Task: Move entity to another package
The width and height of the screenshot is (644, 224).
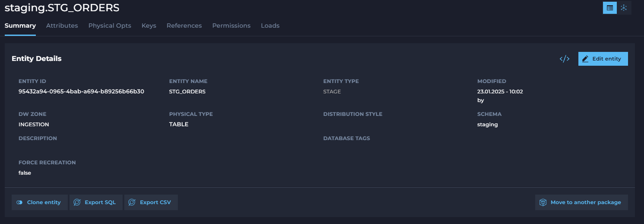Action: tap(581, 202)
